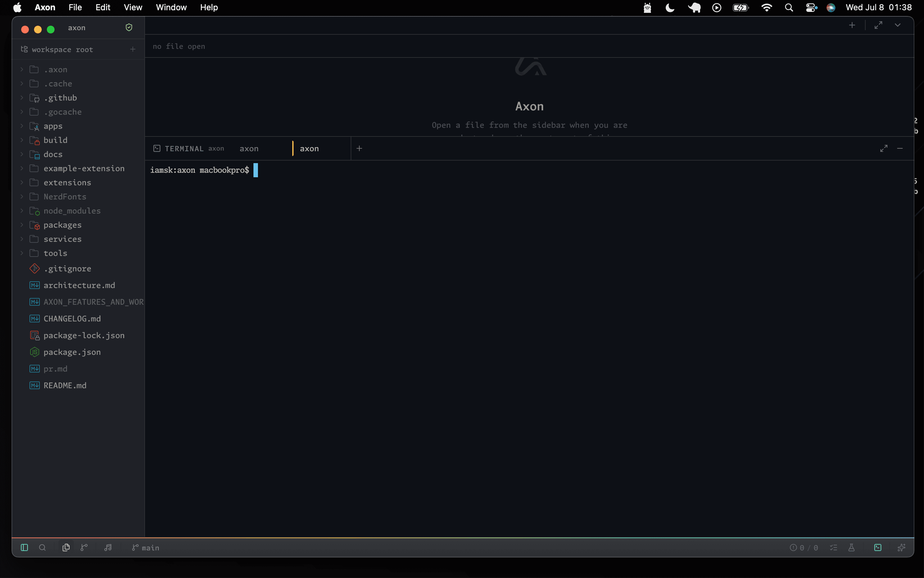This screenshot has height=578, width=924.
Task: Add new item with workspace root plus
Action: pyautogui.click(x=133, y=49)
